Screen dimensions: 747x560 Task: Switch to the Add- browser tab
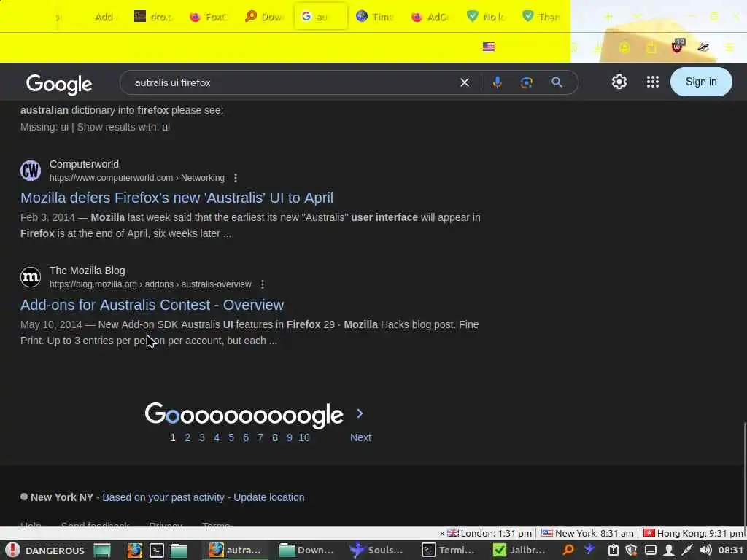click(x=104, y=17)
